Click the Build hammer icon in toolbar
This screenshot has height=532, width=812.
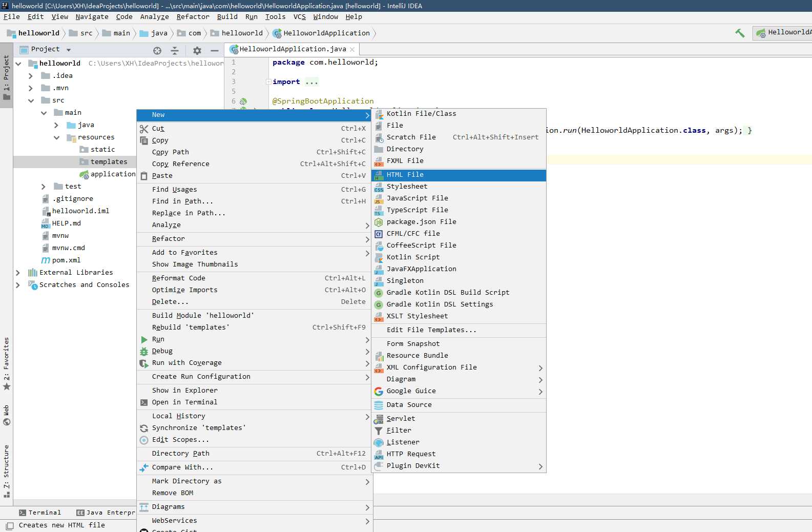740,33
